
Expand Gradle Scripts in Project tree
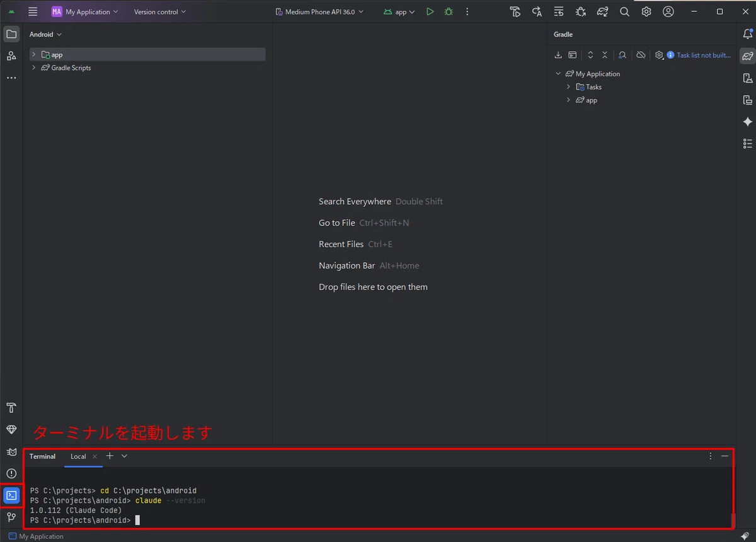pos(34,67)
